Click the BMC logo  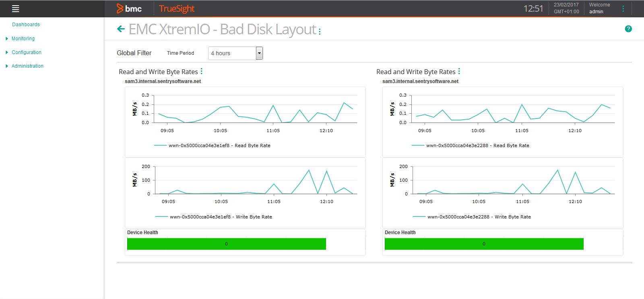click(129, 8)
